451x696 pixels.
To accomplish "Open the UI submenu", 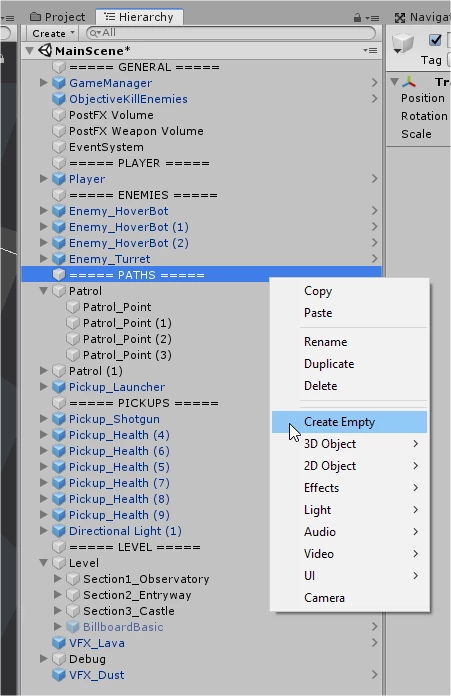I will point(349,576).
